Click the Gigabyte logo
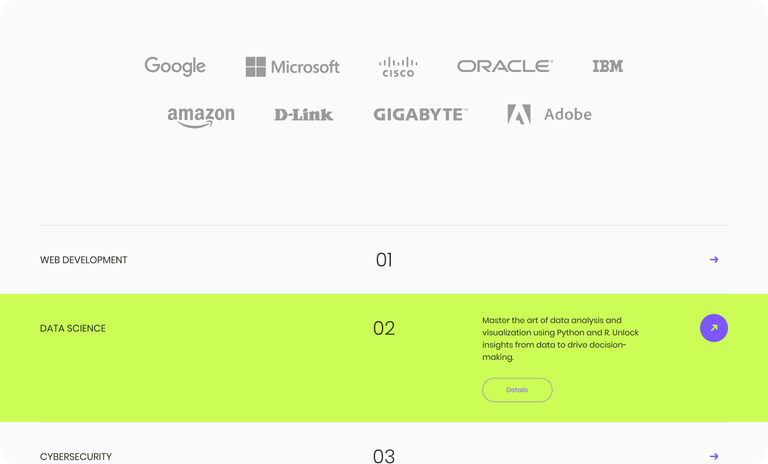The image size is (768, 464). click(421, 115)
